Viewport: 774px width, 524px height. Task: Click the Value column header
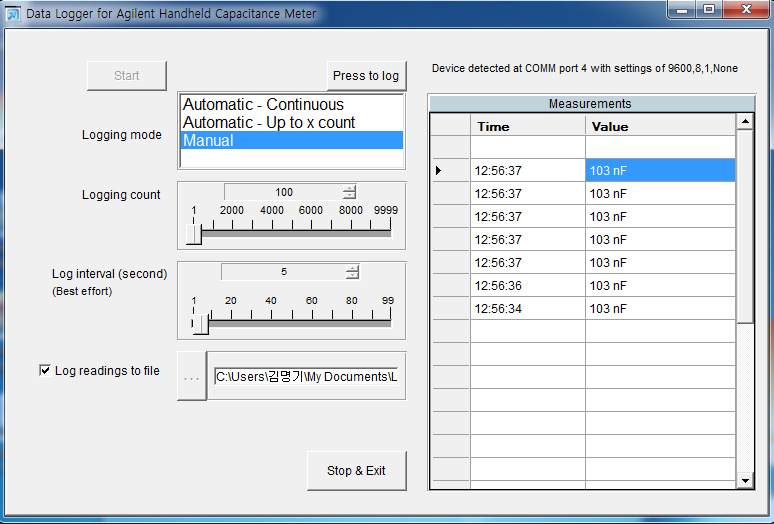click(x=660, y=127)
